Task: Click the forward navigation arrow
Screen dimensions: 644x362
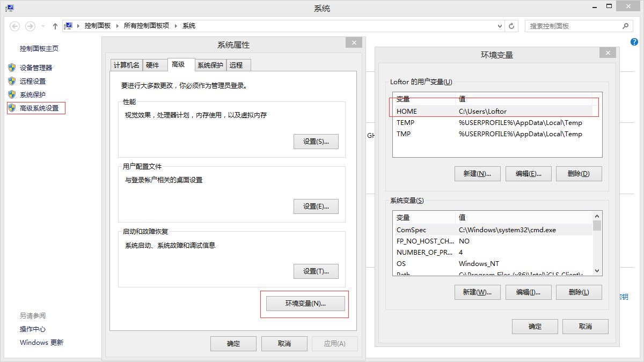Action: (x=30, y=25)
